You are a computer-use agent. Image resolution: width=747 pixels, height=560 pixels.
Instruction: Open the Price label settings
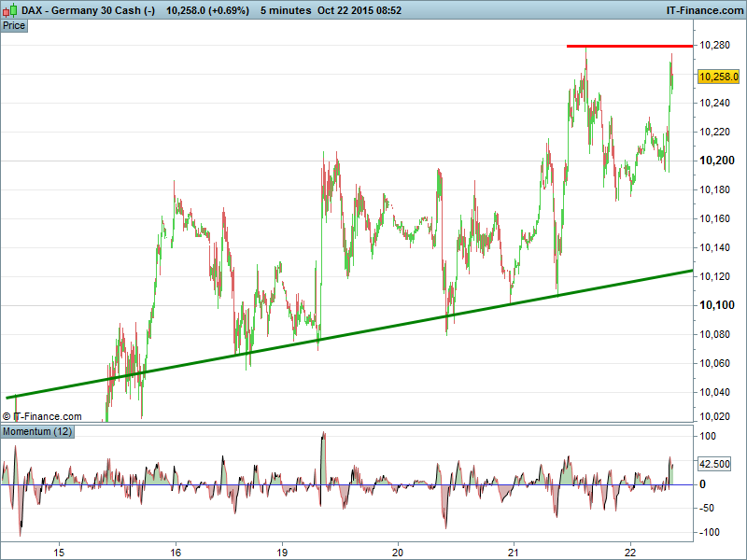click(14, 25)
